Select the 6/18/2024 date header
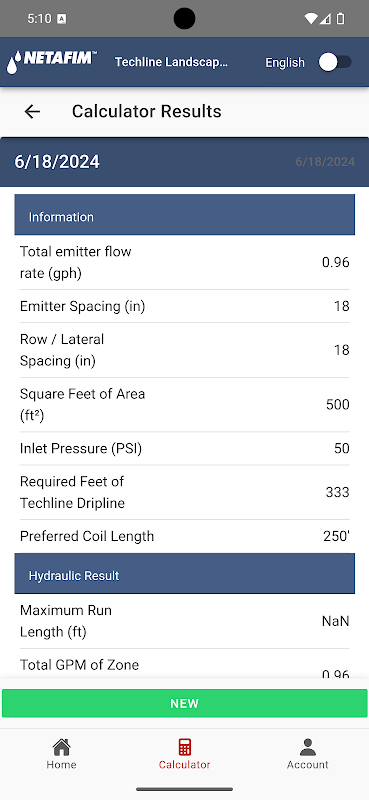Viewport: 369px width, 800px height. 184,162
